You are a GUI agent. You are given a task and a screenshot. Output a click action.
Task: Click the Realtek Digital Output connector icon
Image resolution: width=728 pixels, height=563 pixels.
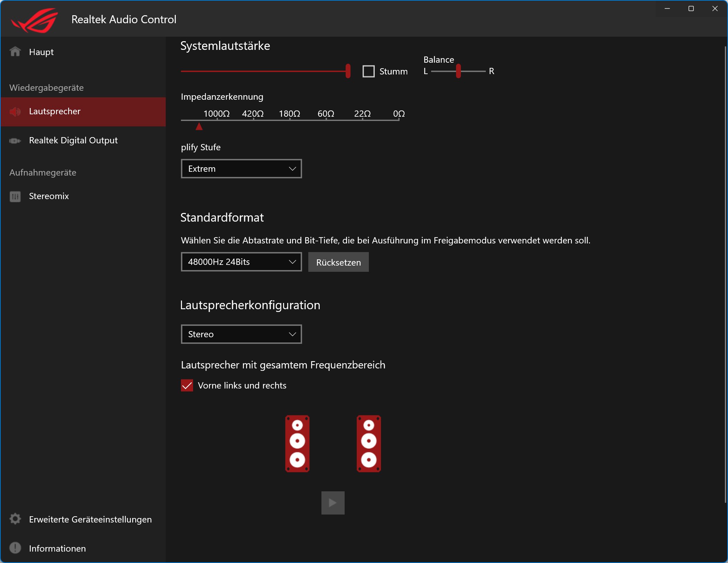15,141
